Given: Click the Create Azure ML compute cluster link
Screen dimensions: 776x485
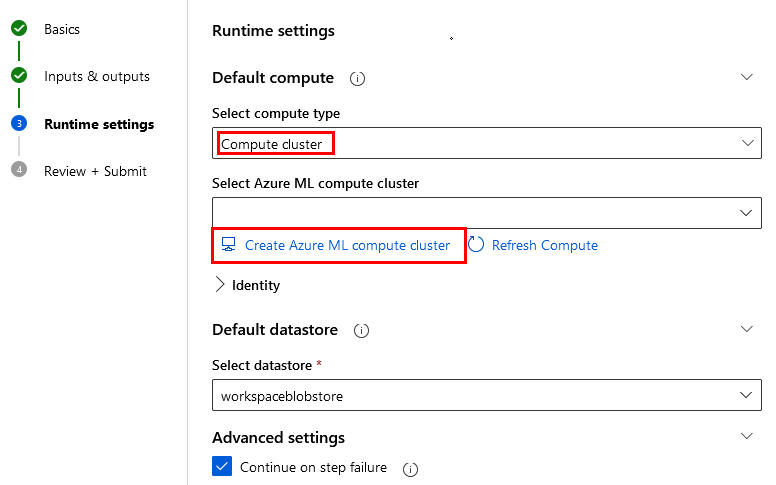Looking at the screenshot, I should click(347, 245).
